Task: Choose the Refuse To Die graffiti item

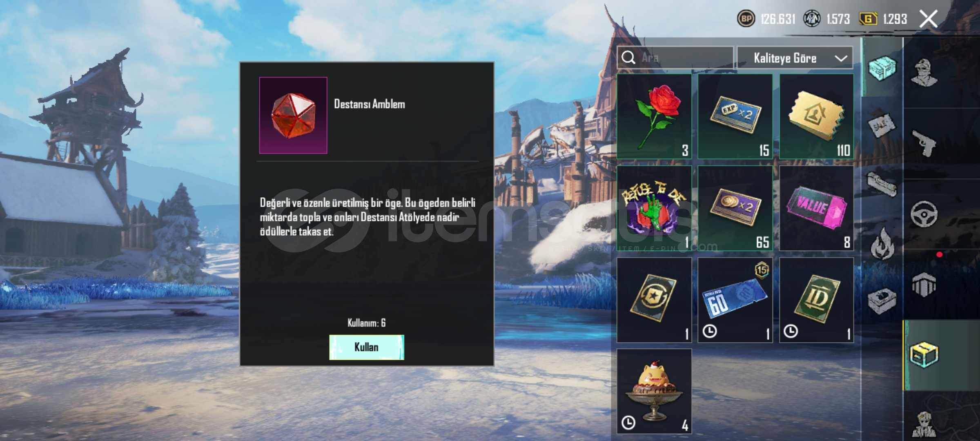Action: tap(654, 208)
